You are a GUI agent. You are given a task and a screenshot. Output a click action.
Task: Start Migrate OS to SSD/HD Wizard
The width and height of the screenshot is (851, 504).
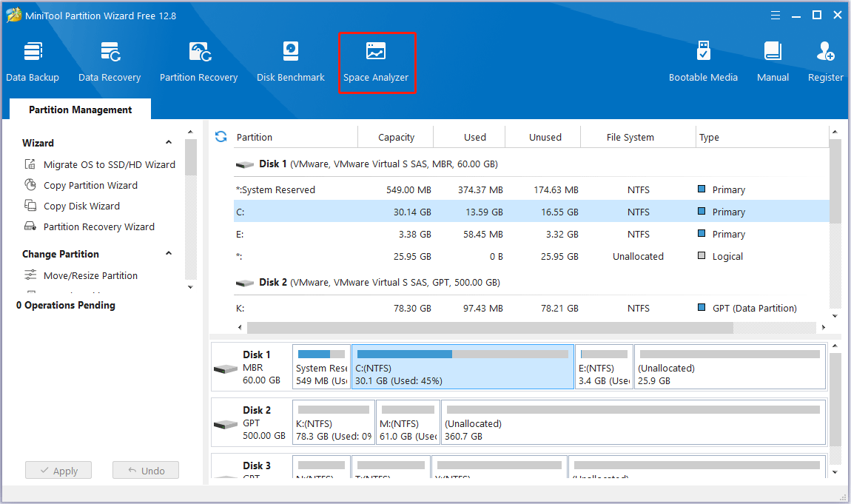(x=101, y=164)
